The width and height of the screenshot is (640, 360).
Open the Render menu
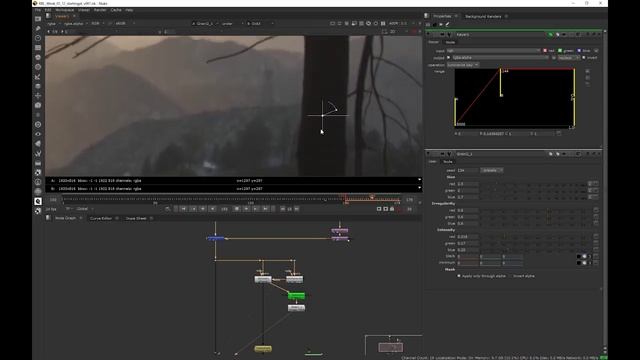[x=100, y=10]
